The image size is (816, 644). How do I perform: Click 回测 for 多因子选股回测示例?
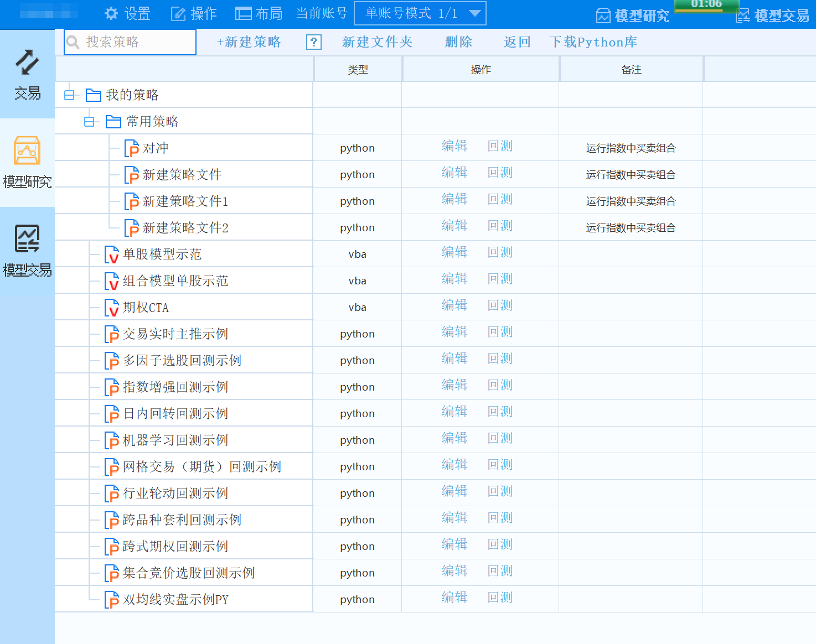point(500,359)
